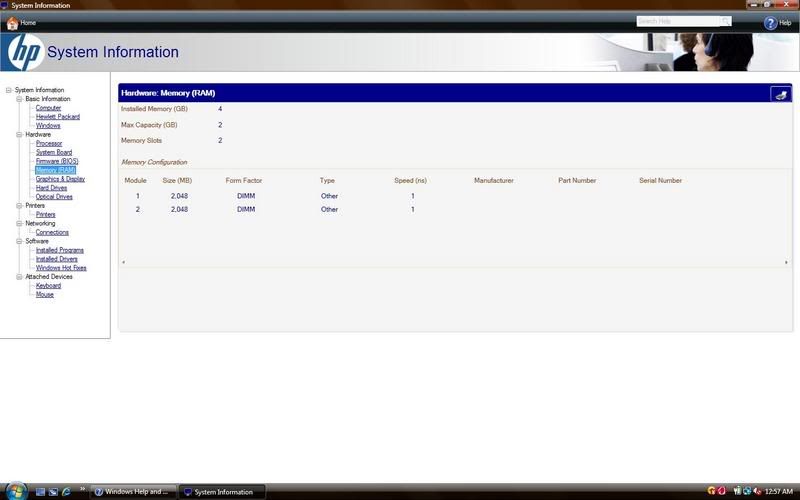Open the Optical Drives link

[54, 197]
